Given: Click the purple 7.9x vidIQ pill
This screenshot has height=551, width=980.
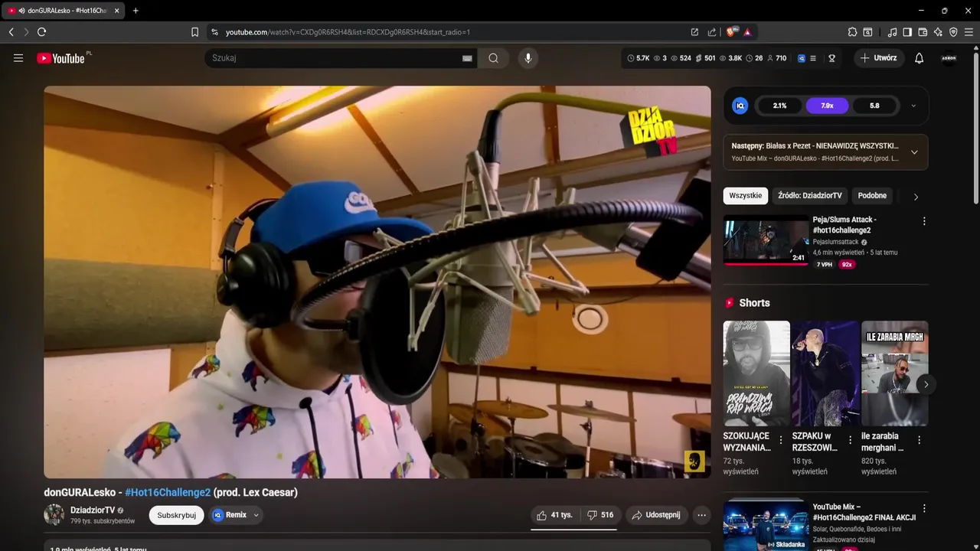Looking at the screenshot, I should tap(827, 106).
